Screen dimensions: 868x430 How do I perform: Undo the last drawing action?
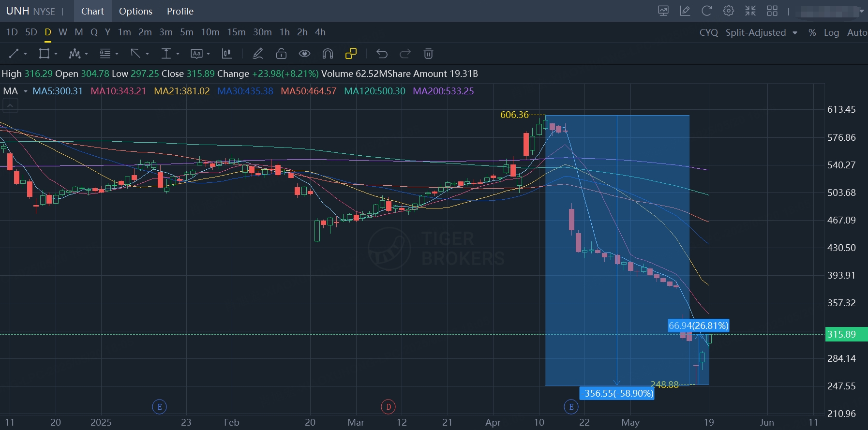382,54
